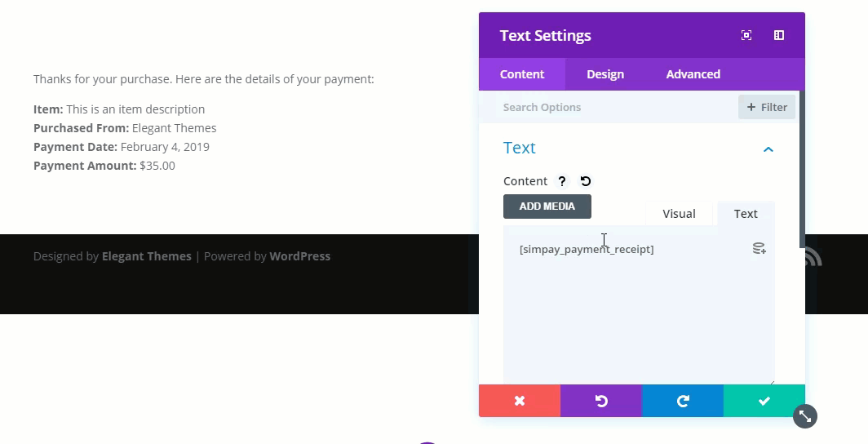
Task: Switch the editor to Visual mode
Action: click(x=679, y=214)
